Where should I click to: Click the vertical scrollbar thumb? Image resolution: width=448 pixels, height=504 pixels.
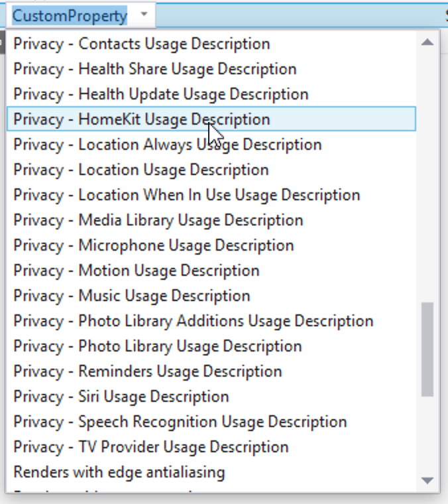coord(427,349)
